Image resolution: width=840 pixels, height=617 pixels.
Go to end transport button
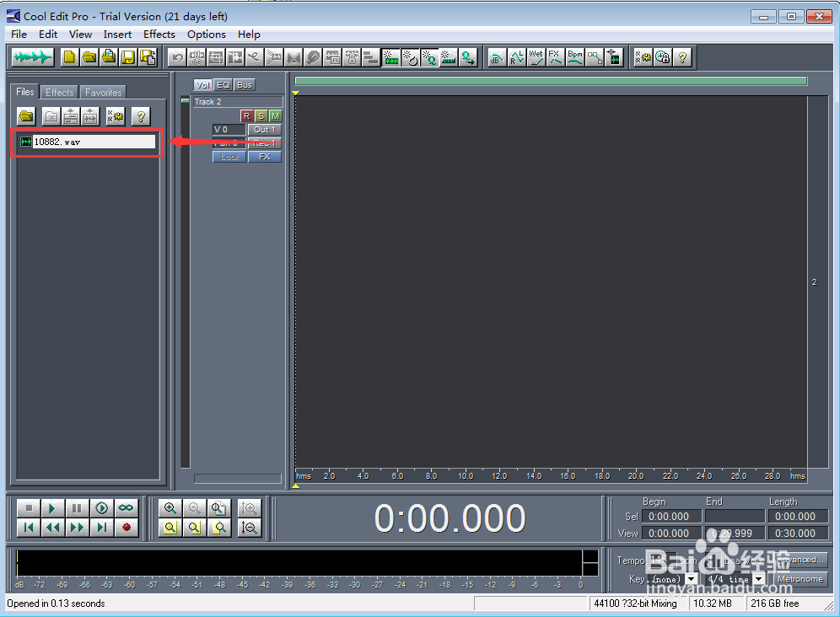[102, 528]
